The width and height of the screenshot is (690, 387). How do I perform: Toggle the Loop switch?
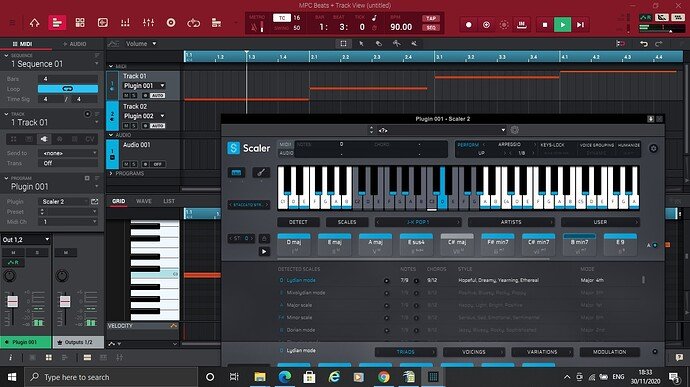coord(68,88)
